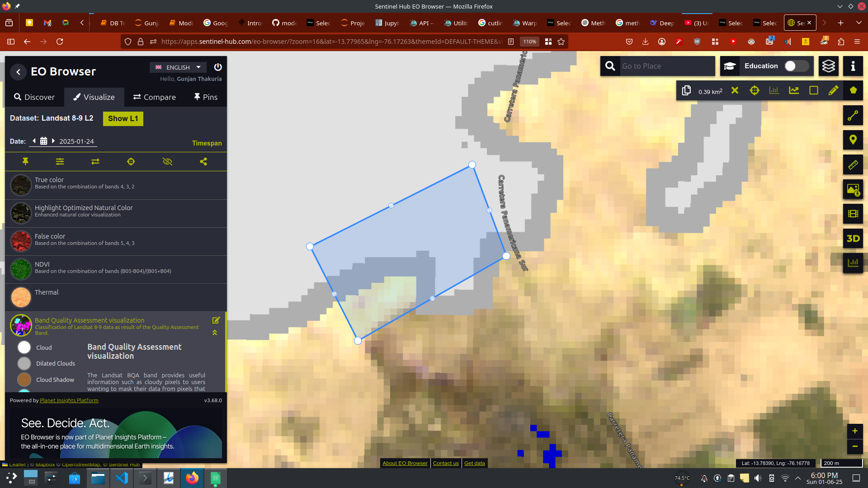868x488 pixels.
Task: Center map on area of interest
Action: click(755, 90)
